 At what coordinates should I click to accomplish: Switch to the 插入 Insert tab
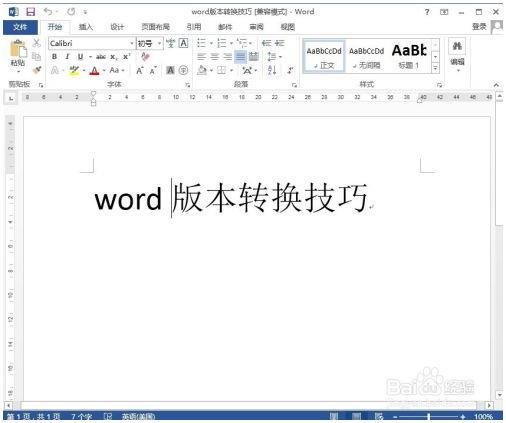click(x=86, y=27)
